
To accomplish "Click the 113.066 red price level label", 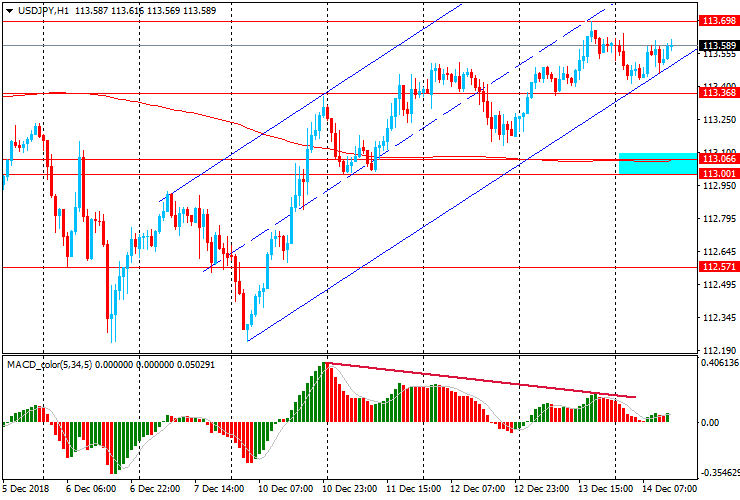I will 719,159.
